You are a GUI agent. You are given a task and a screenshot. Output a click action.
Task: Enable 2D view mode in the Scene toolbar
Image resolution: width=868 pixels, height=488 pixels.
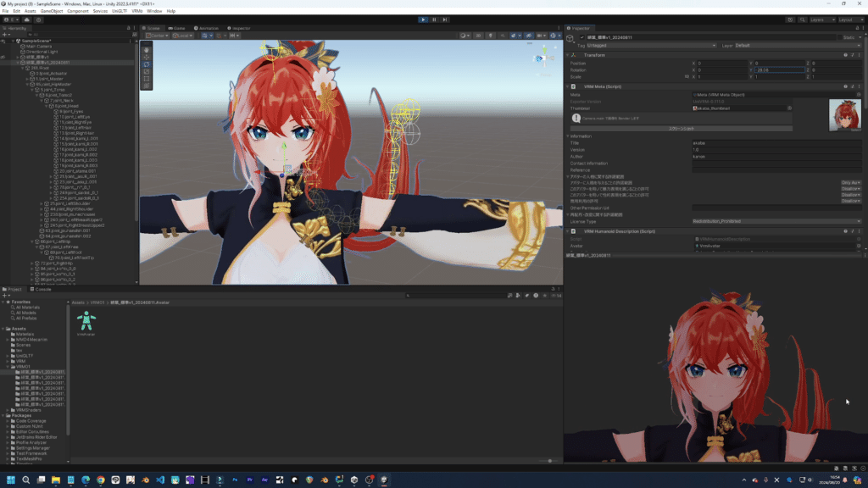click(x=478, y=36)
